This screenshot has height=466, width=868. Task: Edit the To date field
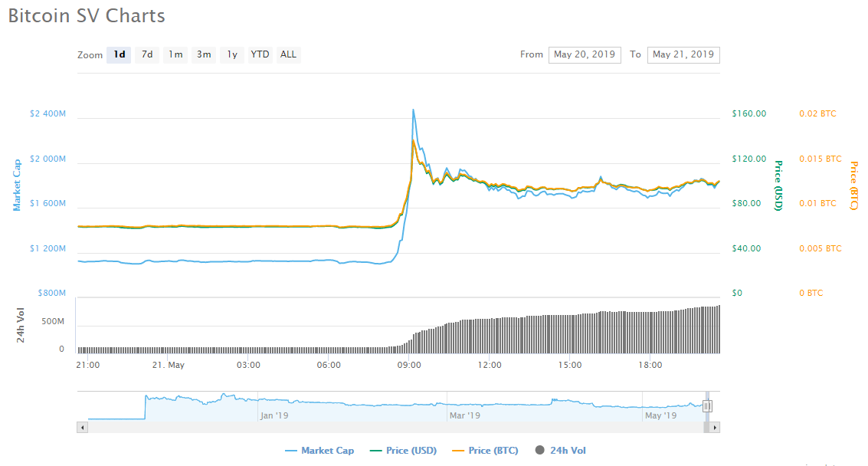point(683,54)
